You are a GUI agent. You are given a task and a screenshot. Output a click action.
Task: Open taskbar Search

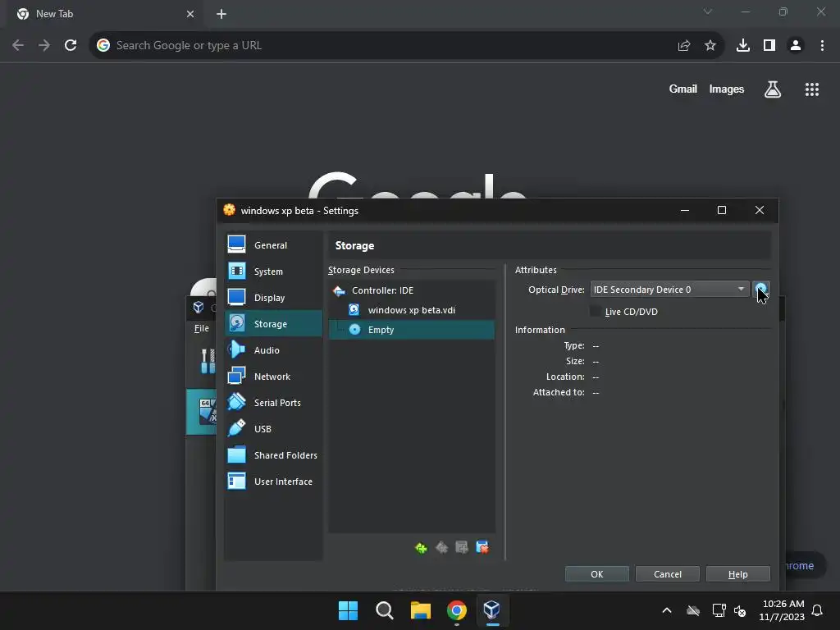tap(385, 610)
